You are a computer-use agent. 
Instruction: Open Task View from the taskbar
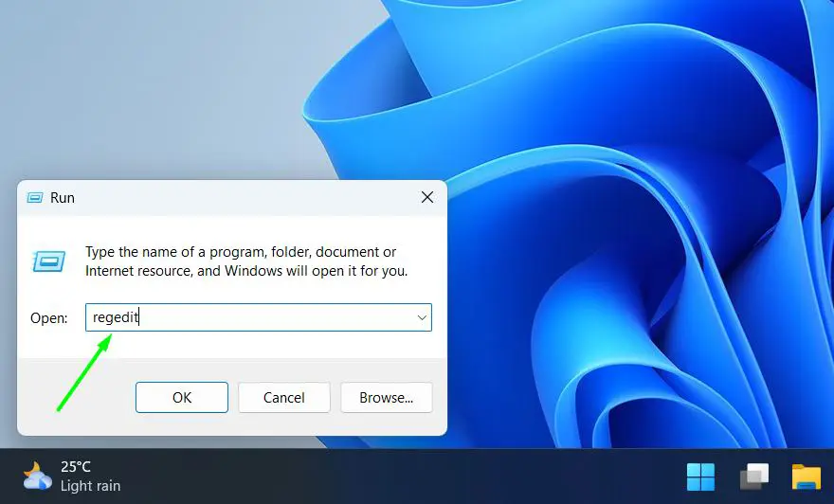(x=754, y=477)
